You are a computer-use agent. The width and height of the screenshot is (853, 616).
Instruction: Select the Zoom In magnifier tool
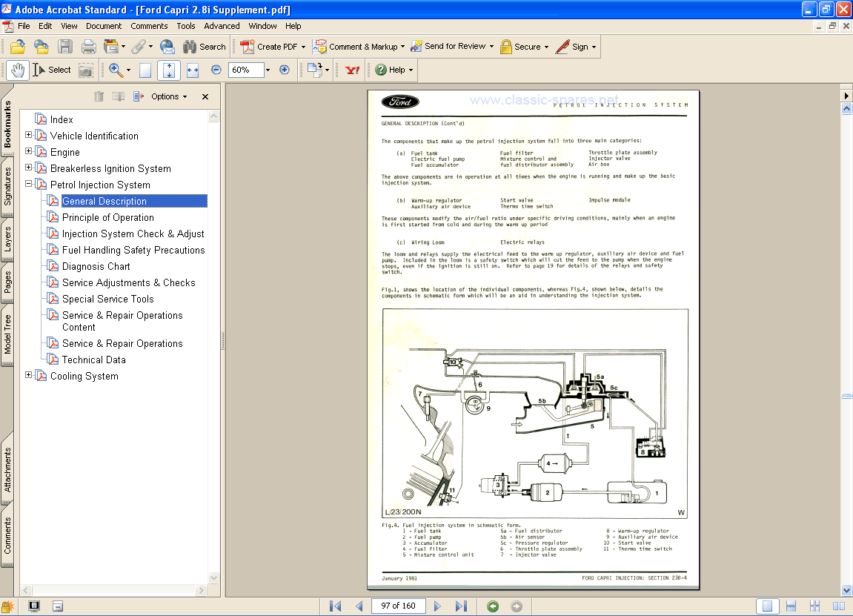point(116,70)
